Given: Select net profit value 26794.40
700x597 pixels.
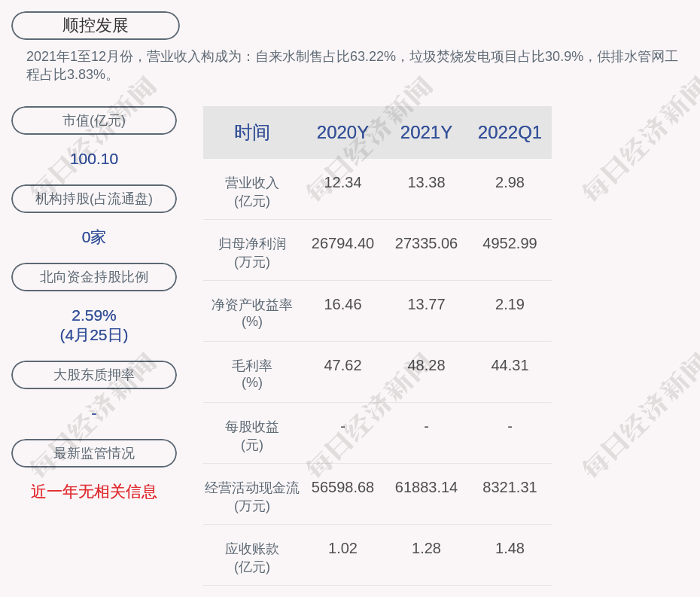Looking at the screenshot, I should tap(342, 243).
